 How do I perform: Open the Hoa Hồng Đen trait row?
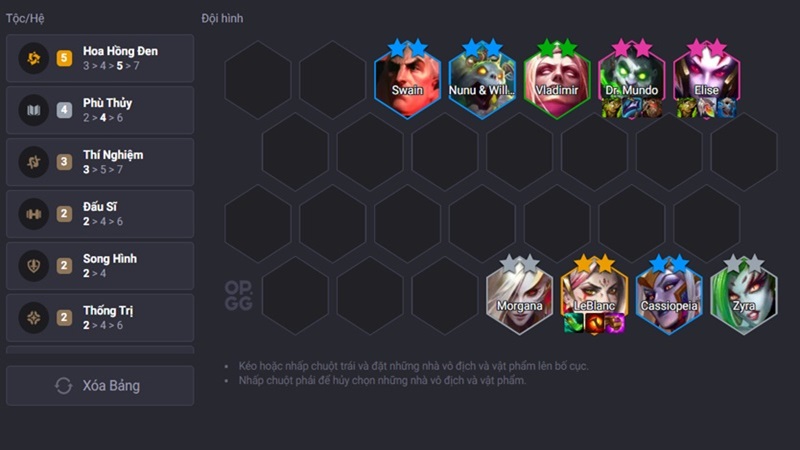coord(100,58)
